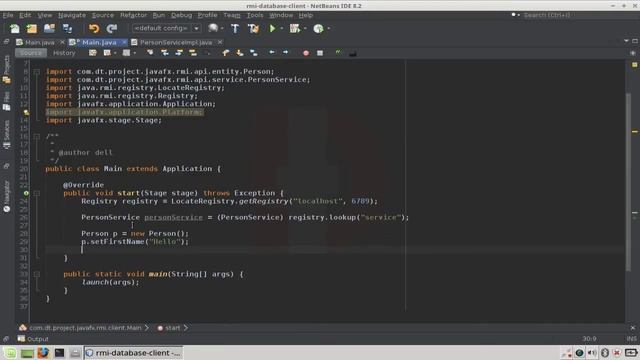Open the Projects side panel

[7, 69]
